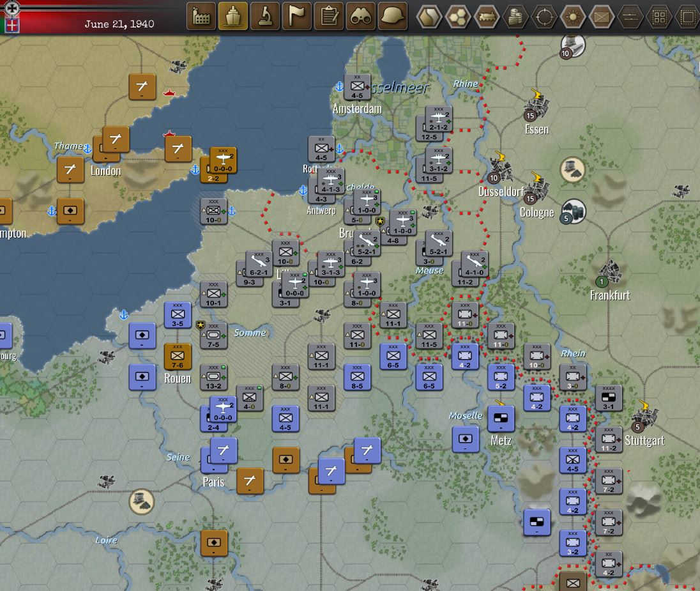Select the German 4-1-0 dive bomber
Screen dimensions: 700x591
[x=475, y=264]
